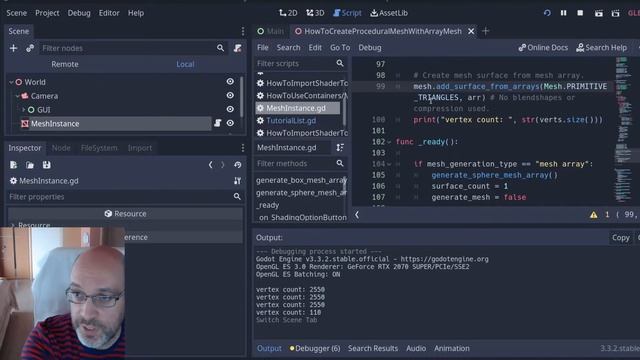
Task: Click the Filter methods search icon
Action: pos(340,163)
